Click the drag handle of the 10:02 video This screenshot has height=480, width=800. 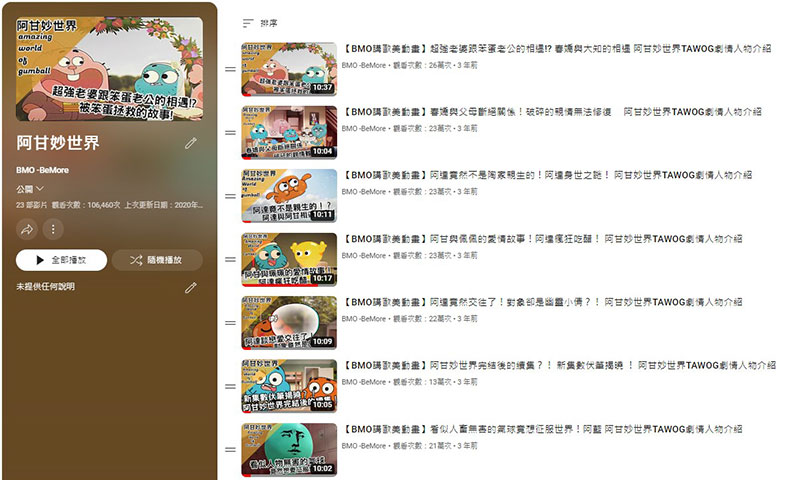(231, 450)
